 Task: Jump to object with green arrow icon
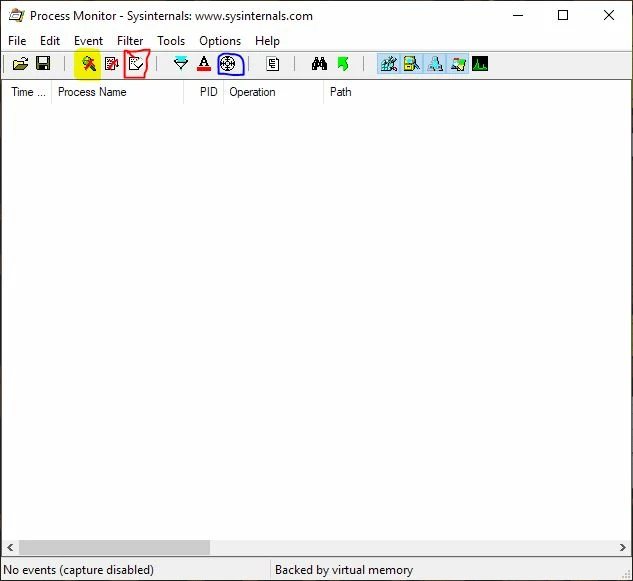343,64
